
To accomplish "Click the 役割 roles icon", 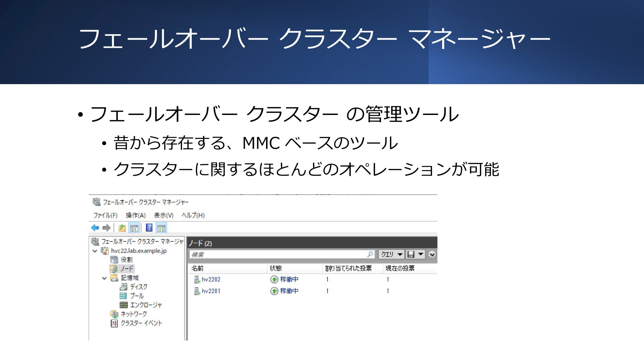I will click(114, 260).
